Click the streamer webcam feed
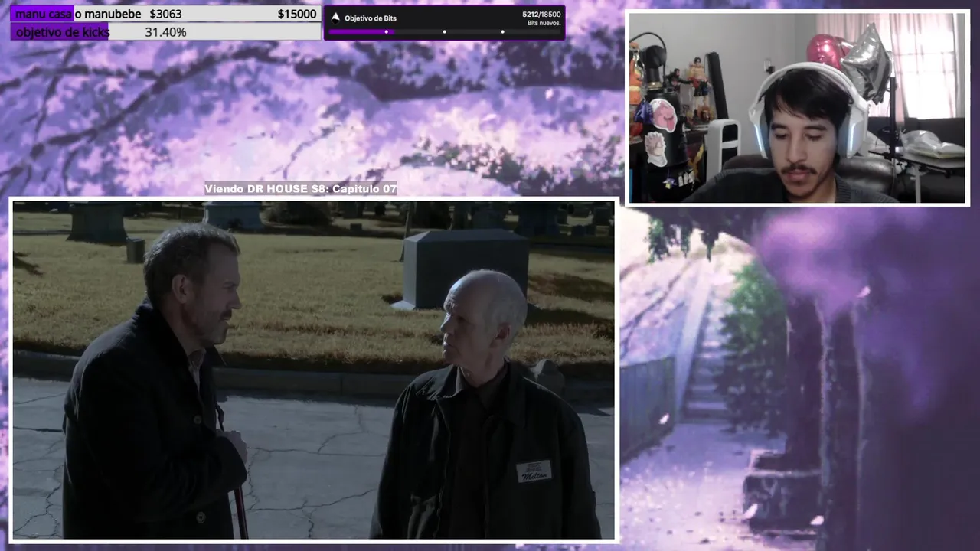Screen dimensions: 980x551 pos(798,108)
